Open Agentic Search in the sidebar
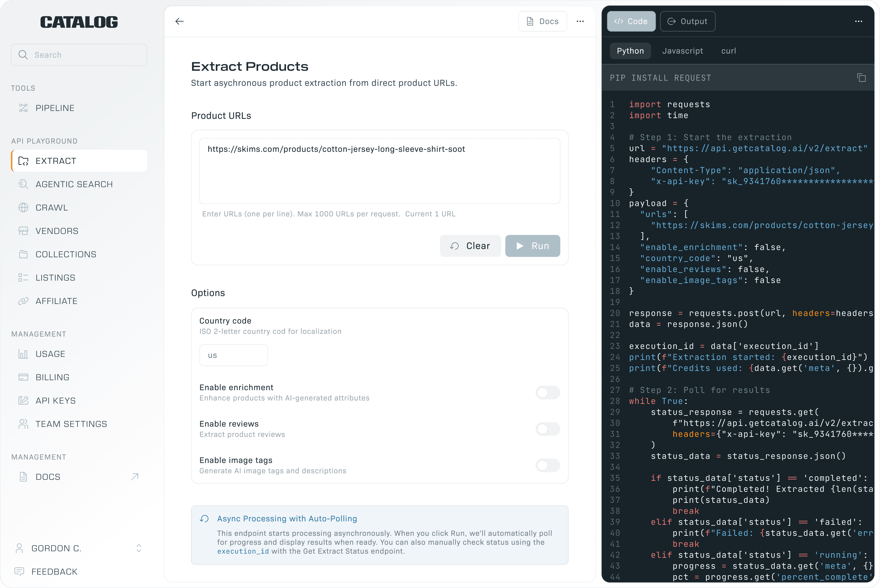 [79, 184]
